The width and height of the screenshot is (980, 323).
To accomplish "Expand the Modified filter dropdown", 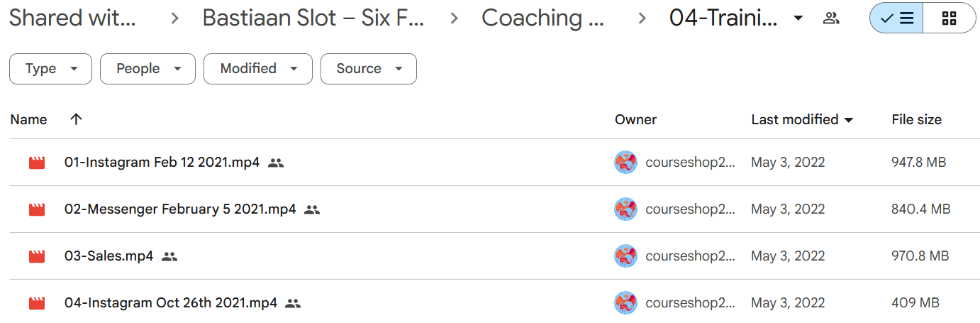I will tap(258, 69).
